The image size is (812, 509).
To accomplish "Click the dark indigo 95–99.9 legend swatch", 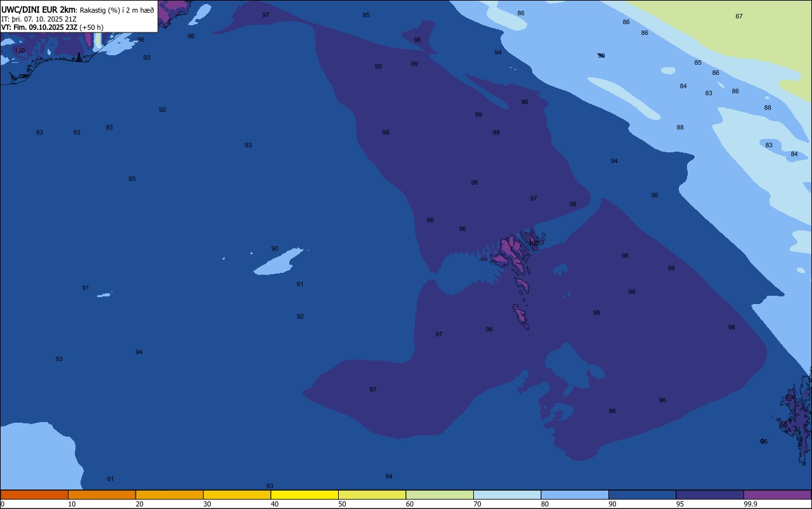I will [710, 494].
